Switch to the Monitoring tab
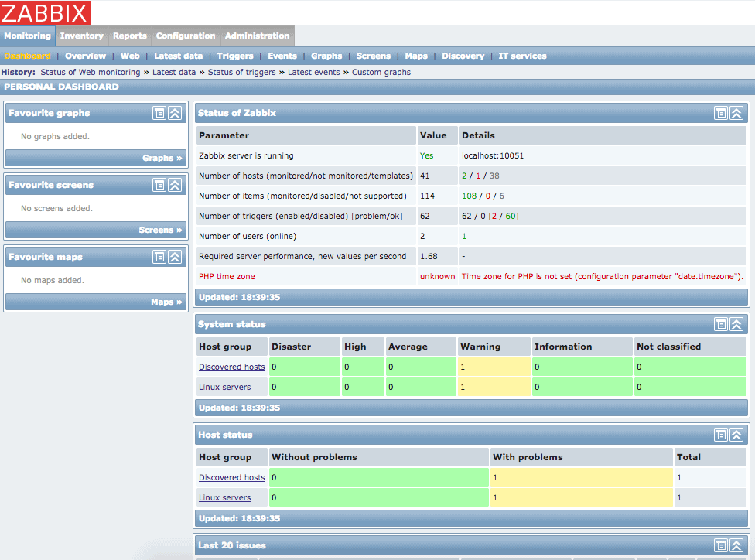The image size is (755, 560). (27, 36)
